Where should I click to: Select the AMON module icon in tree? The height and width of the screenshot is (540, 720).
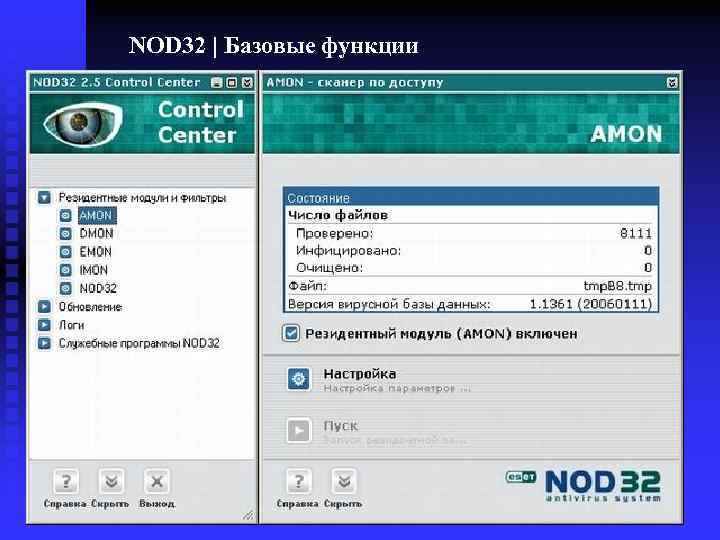[x=66, y=215]
